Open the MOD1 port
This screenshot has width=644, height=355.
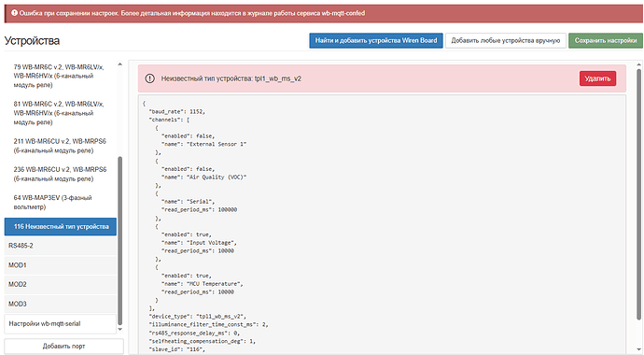(x=61, y=265)
